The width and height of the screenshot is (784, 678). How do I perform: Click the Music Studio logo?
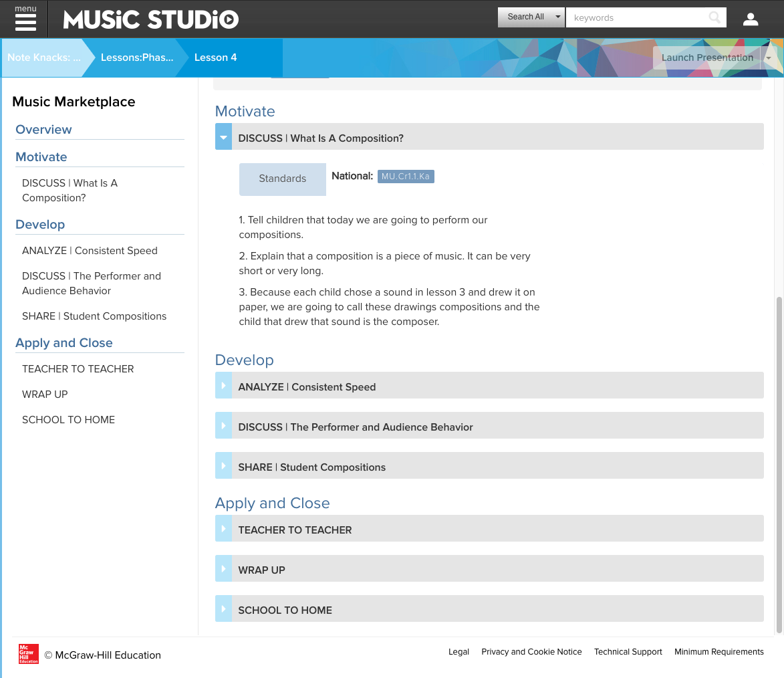click(150, 19)
